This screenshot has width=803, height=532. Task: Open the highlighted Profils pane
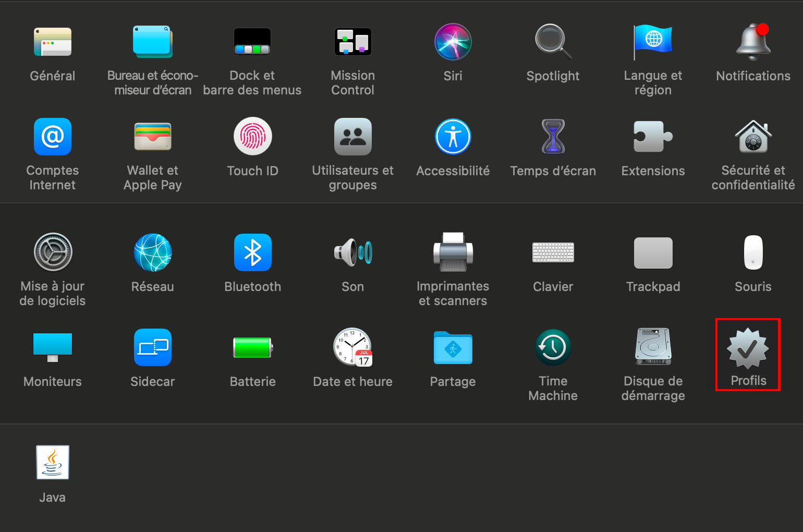[748, 349]
